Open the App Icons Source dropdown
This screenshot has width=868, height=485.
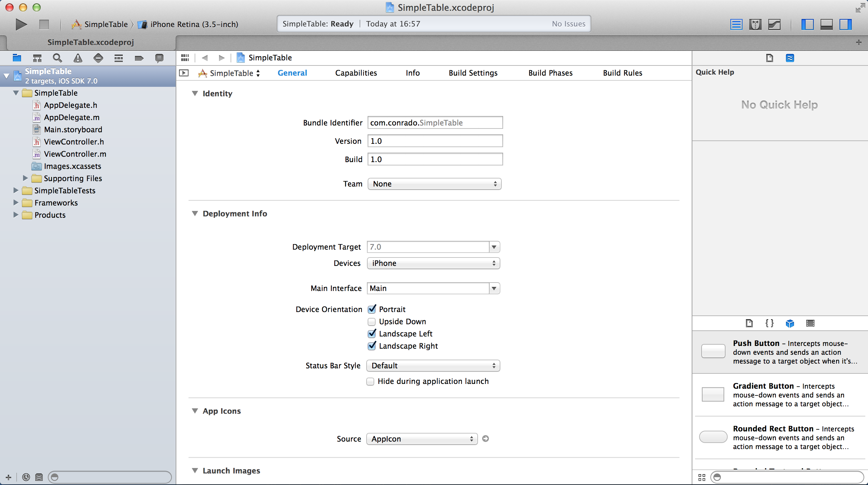[x=422, y=439]
